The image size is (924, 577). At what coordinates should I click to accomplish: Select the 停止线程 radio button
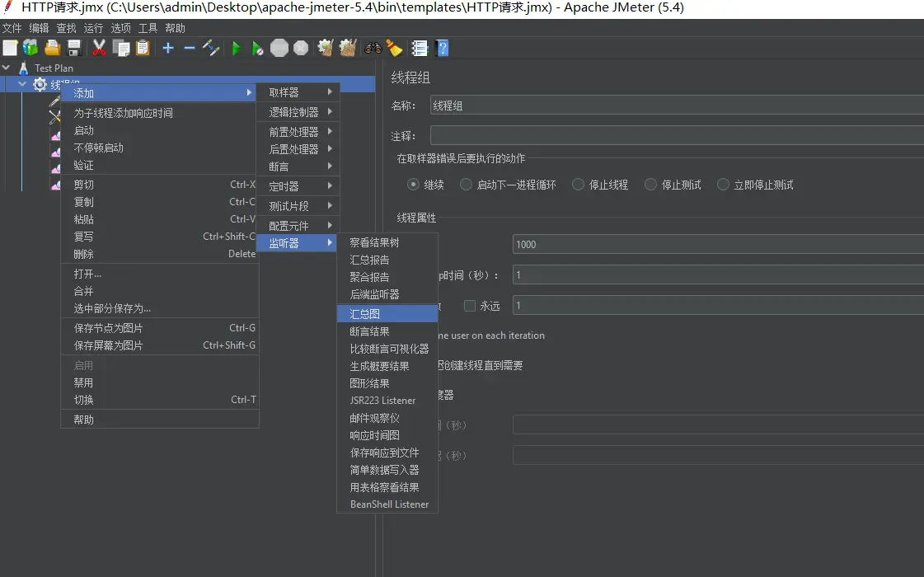[x=579, y=185]
